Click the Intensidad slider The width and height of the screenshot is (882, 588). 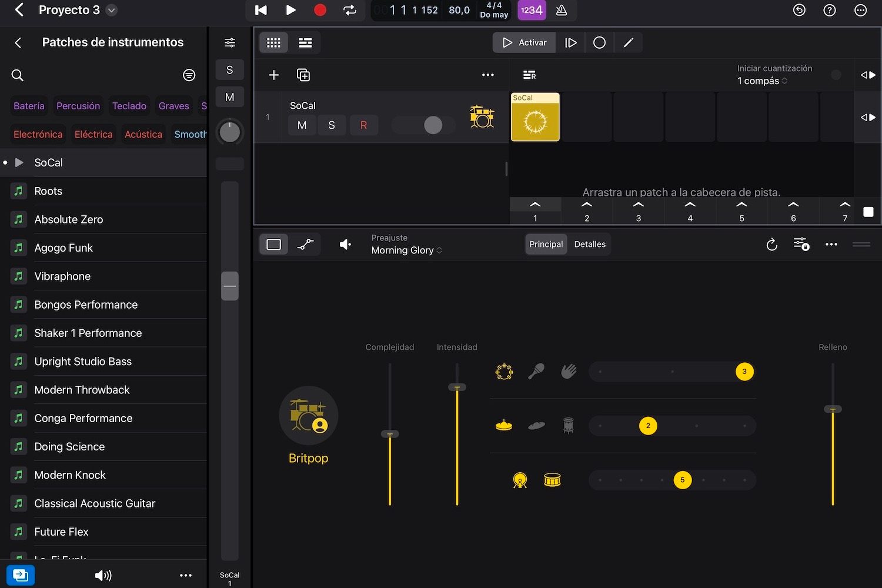click(x=457, y=387)
